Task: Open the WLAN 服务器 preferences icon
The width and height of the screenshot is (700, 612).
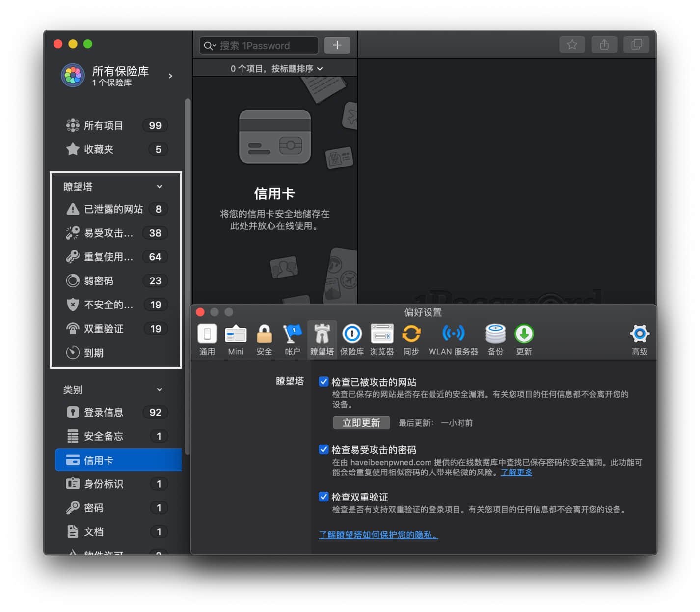Action: point(453,339)
